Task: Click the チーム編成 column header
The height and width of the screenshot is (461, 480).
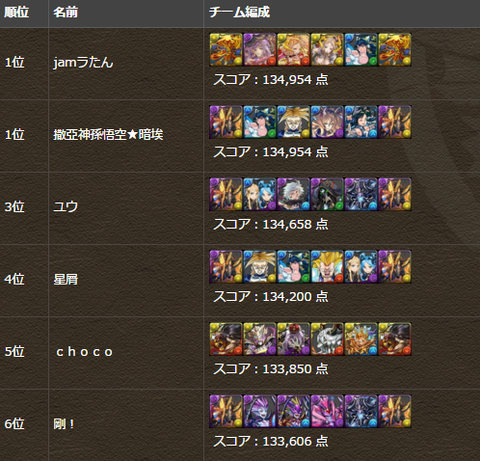Action: (x=239, y=12)
